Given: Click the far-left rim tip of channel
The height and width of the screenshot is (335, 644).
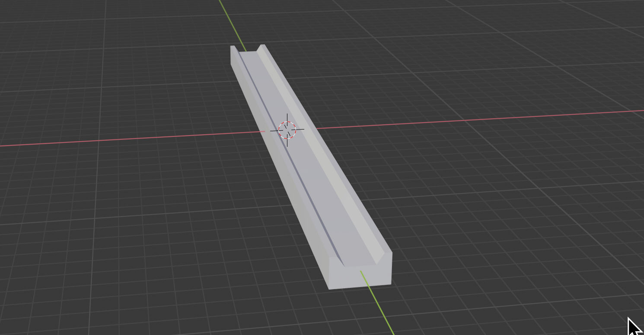Looking at the screenshot, I should (x=233, y=47).
